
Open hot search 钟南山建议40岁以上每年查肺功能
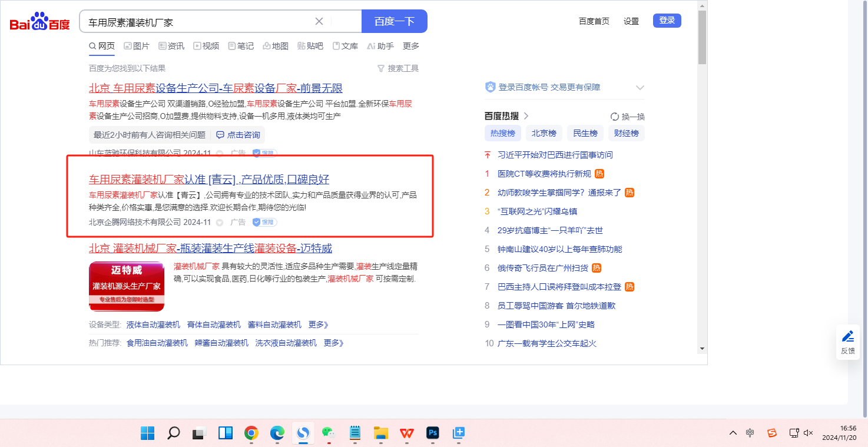[x=559, y=249]
